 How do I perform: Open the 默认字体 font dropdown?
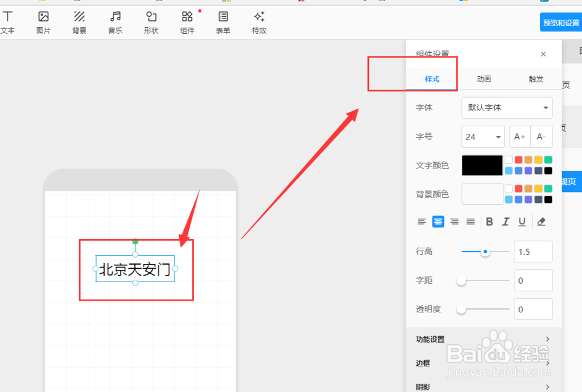point(506,108)
